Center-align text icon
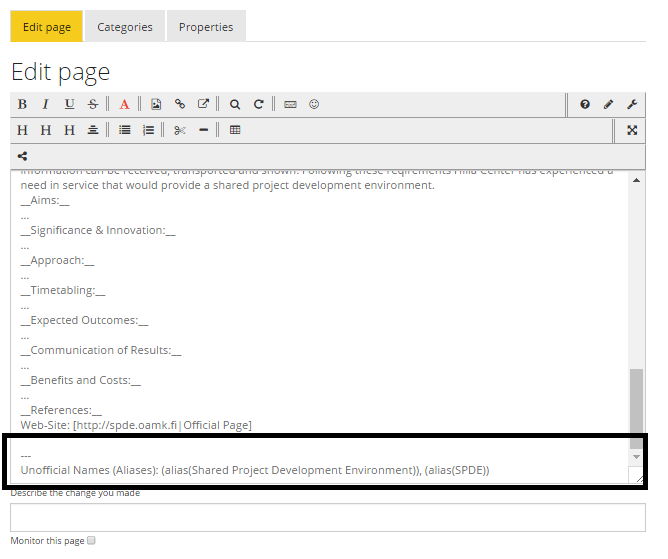The height and width of the screenshot is (559, 668). [x=93, y=130]
